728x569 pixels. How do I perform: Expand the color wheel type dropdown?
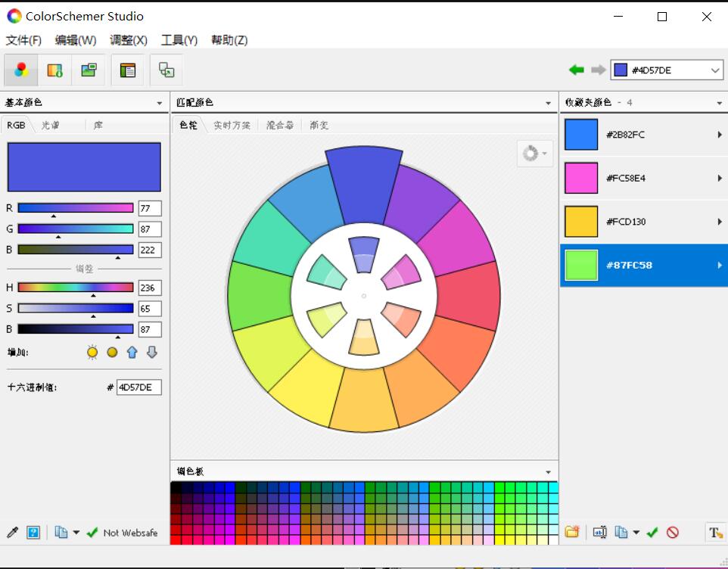click(x=535, y=154)
